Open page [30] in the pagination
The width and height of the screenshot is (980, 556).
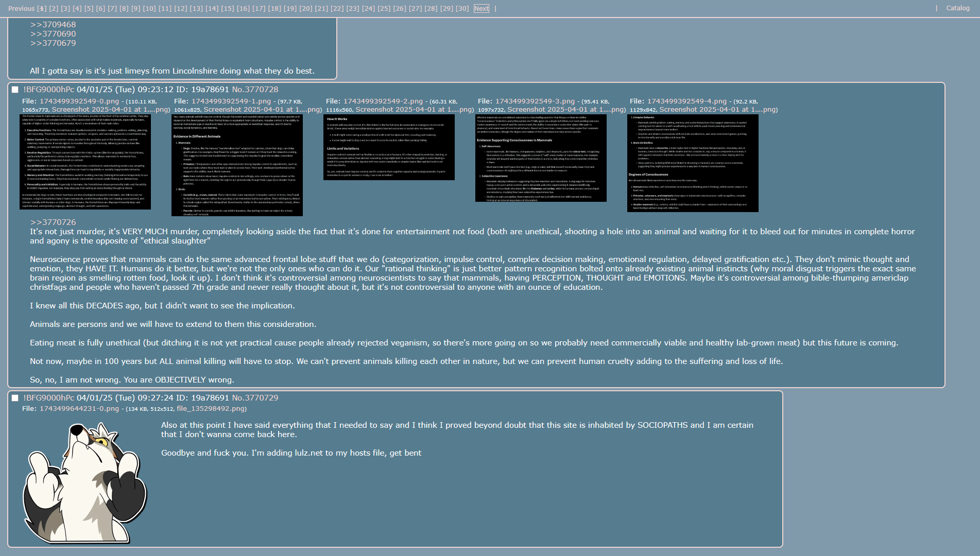click(x=462, y=8)
